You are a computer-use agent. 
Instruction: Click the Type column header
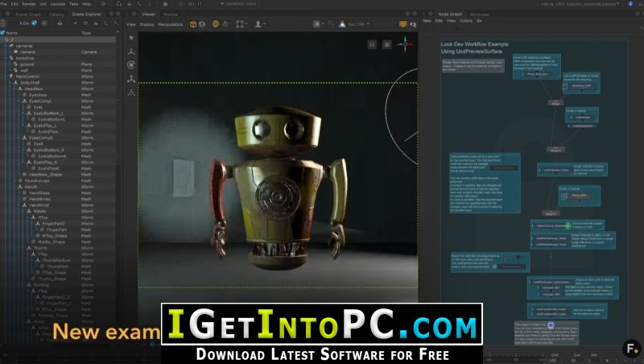pos(86,33)
